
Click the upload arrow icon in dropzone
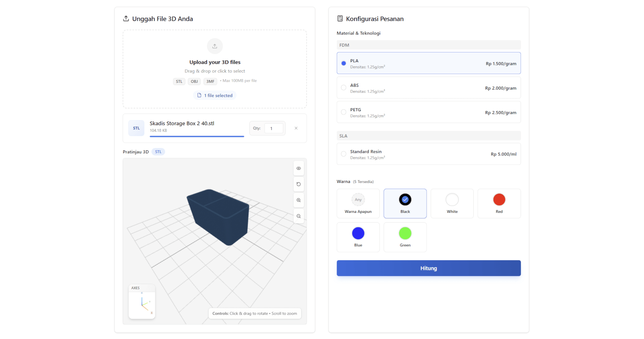(x=214, y=46)
